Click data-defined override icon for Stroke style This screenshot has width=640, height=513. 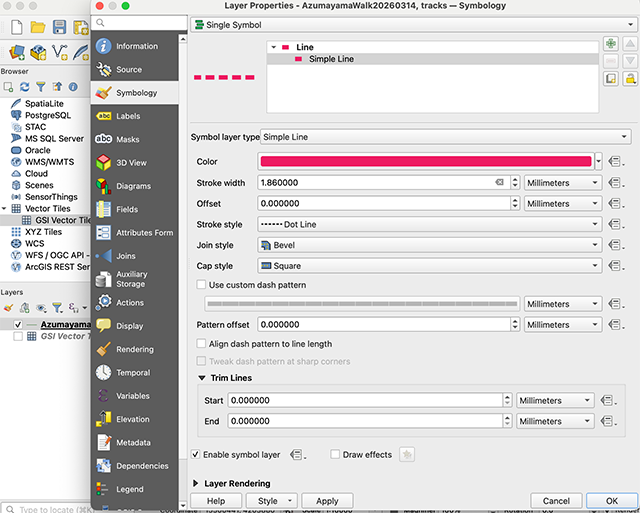(x=616, y=225)
